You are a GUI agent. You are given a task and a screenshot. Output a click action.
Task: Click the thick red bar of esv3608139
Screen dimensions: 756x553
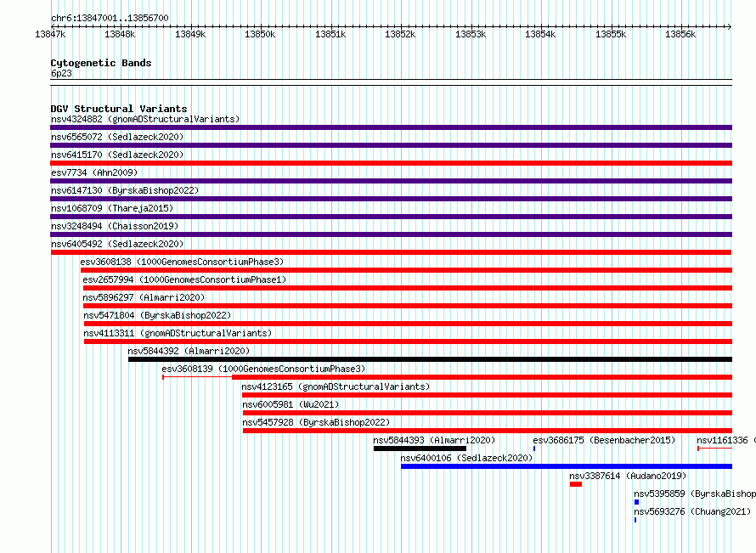pos(482,377)
